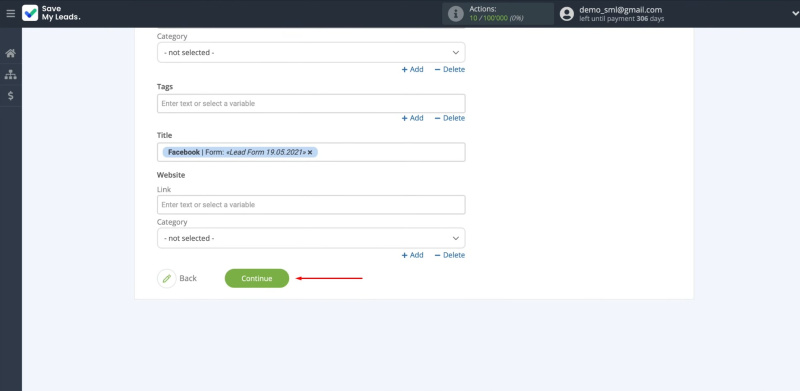
Task: Click Add below the Tags field
Action: [x=413, y=118]
